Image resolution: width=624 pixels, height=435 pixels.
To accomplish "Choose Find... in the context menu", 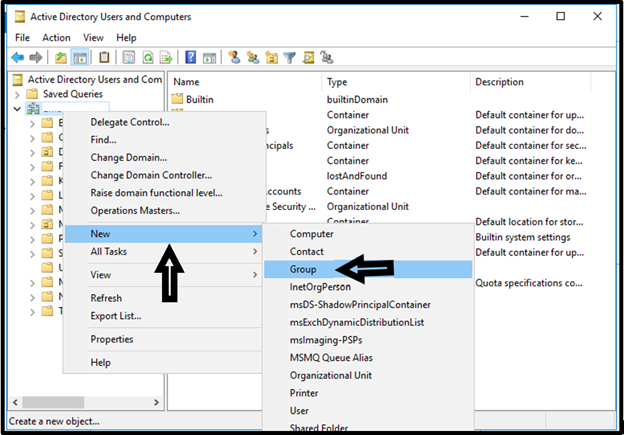I will point(103,140).
